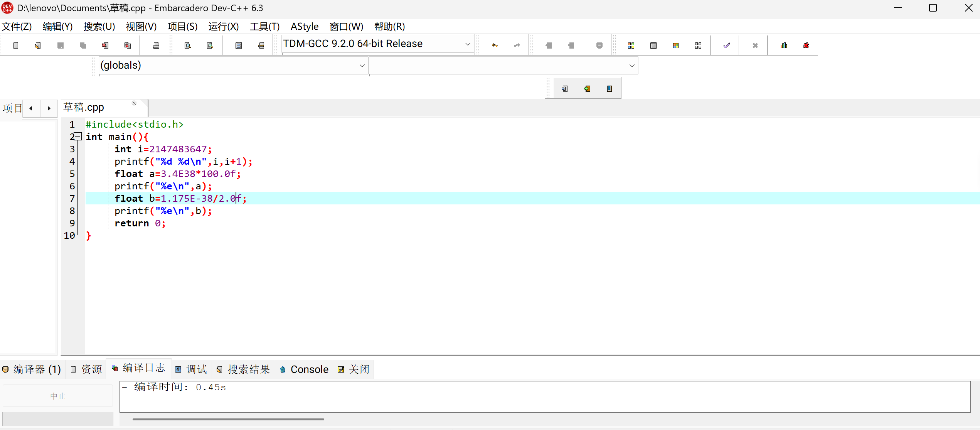The image size is (980, 430).
Task: Open the 编译器 (1) tab
Action: pyautogui.click(x=32, y=369)
